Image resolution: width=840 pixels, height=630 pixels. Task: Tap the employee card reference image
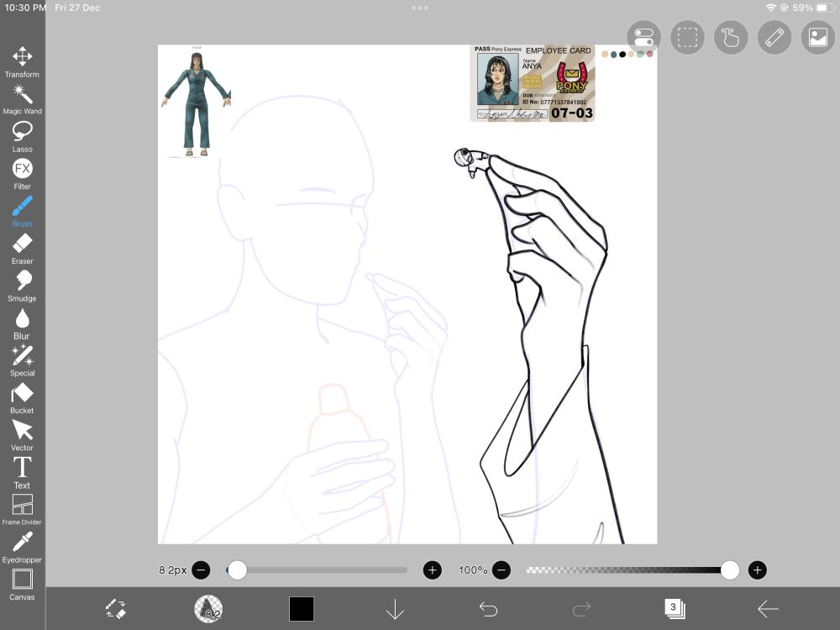coord(533,83)
